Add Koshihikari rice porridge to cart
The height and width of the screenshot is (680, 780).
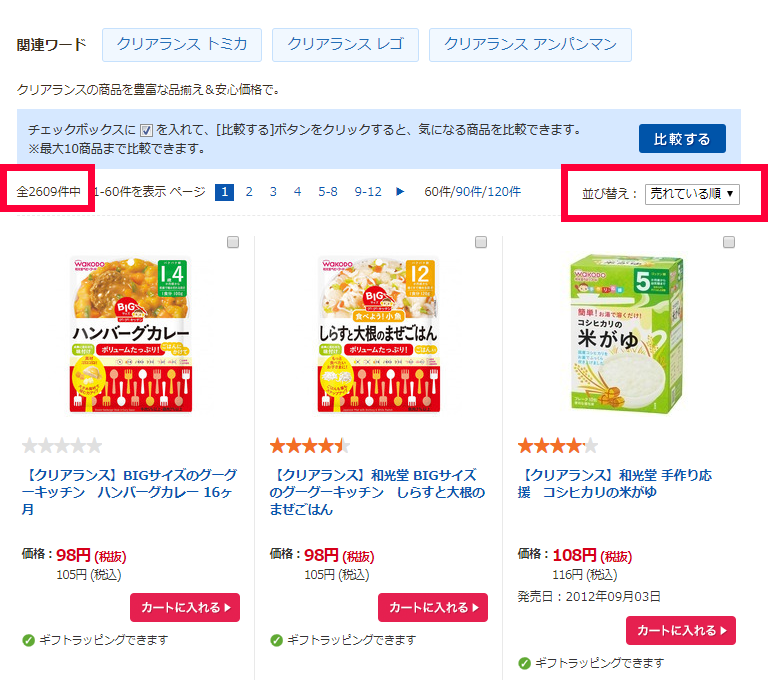[x=681, y=630]
